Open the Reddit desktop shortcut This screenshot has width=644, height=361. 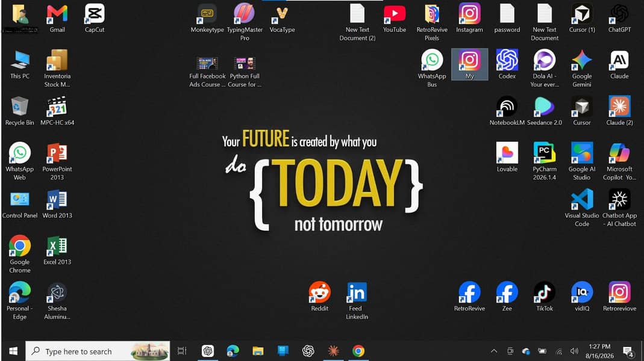(319, 297)
